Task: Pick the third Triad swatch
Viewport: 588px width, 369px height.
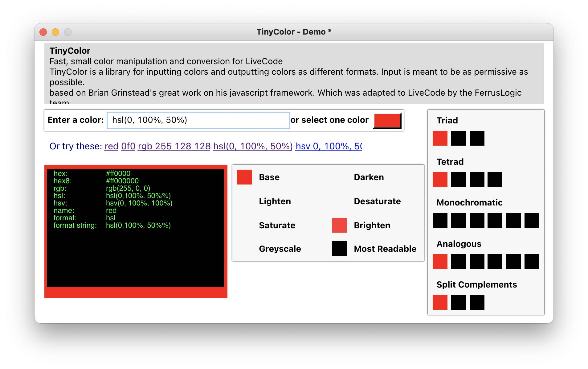Action: click(x=477, y=138)
